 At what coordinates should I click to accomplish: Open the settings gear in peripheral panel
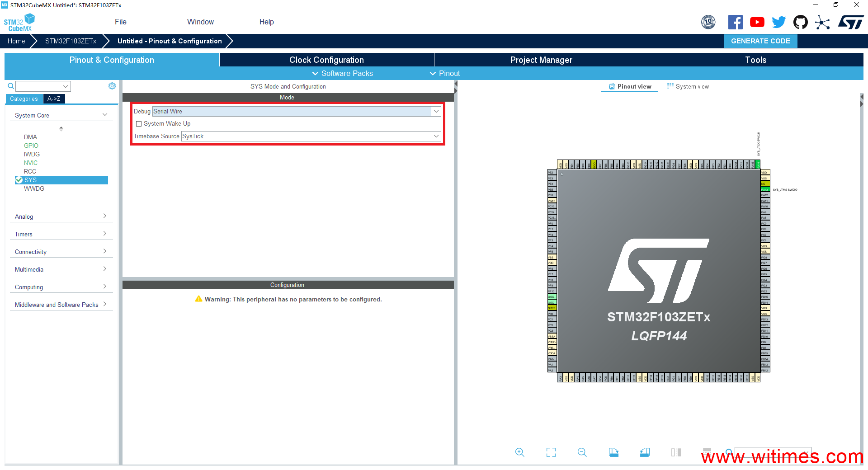point(112,86)
